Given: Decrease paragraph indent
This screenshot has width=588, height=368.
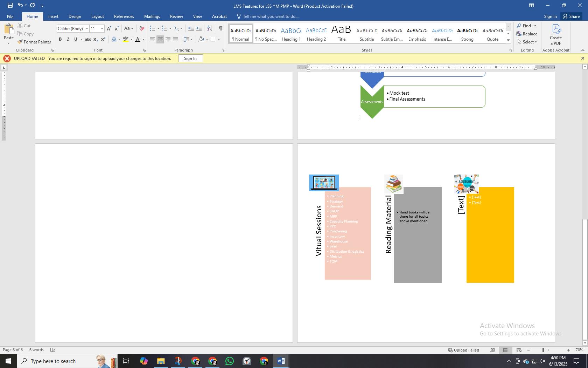Looking at the screenshot, I should pyautogui.click(x=191, y=28).
